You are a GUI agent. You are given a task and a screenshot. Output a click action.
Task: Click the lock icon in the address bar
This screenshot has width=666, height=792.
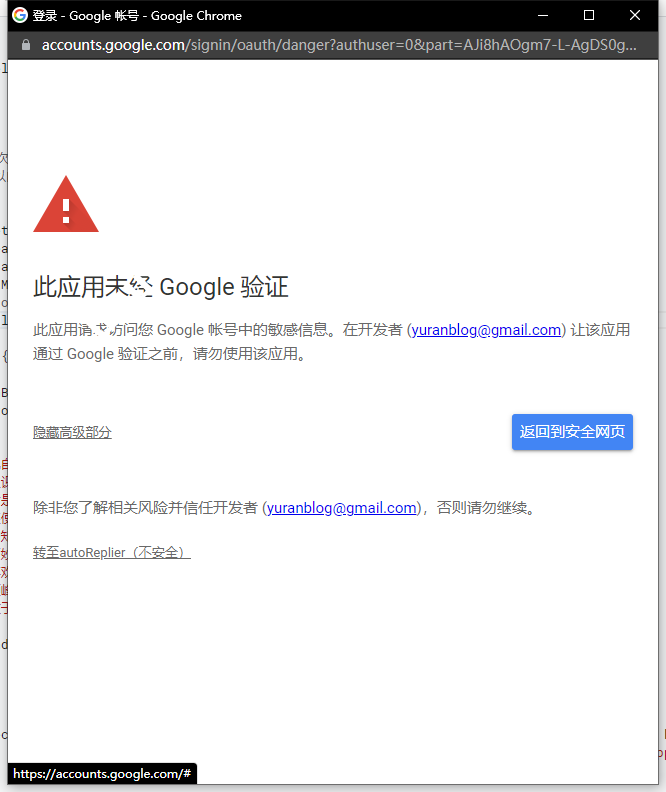[x=26, y=45]
